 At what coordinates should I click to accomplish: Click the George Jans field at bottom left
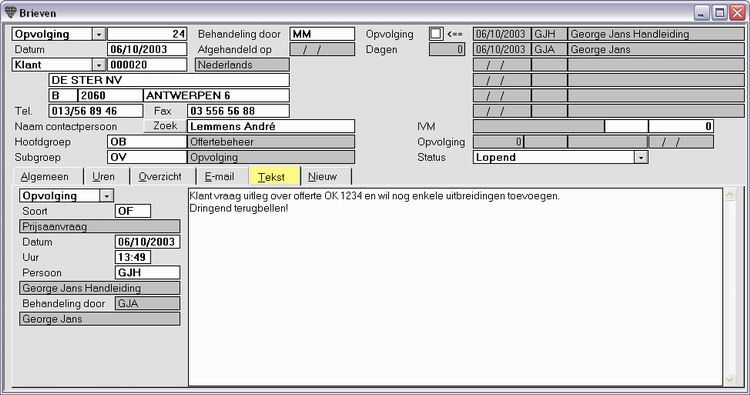(99, 319)
